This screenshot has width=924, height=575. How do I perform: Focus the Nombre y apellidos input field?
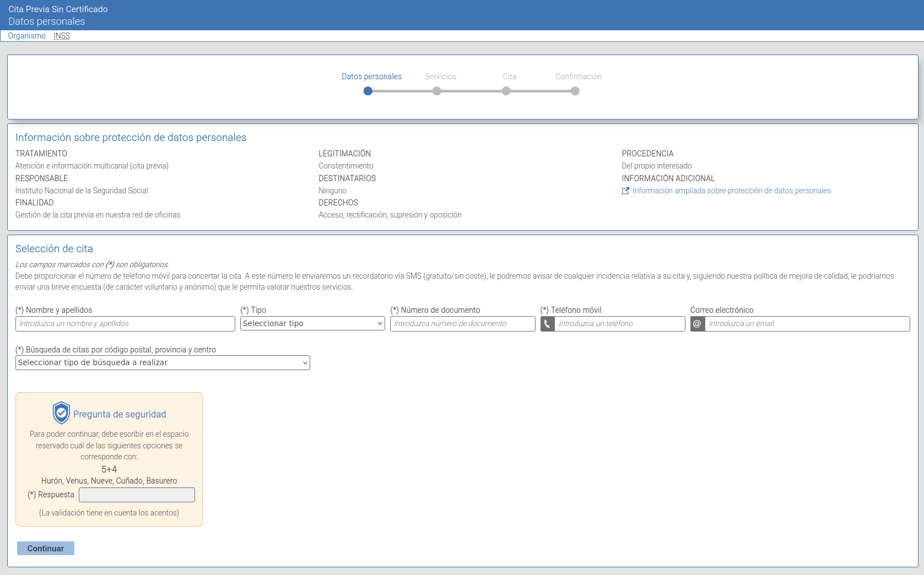[x=125, y=324]
